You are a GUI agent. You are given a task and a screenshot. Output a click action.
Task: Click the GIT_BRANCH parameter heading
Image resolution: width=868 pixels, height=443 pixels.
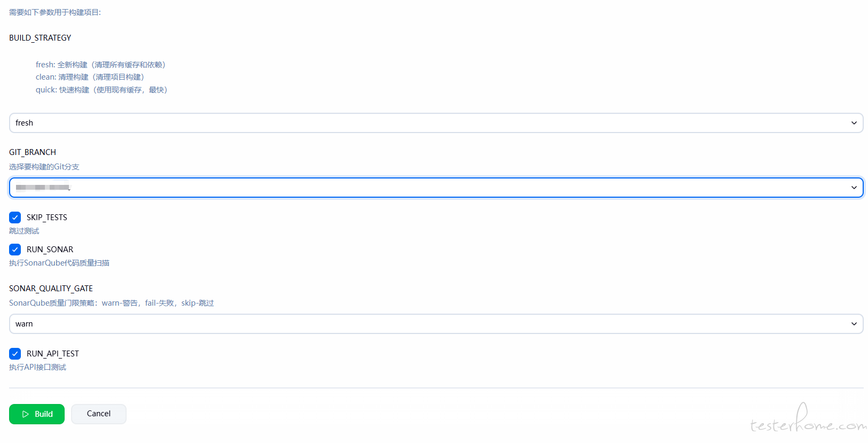pyautogui.click(x=33, y=152)
